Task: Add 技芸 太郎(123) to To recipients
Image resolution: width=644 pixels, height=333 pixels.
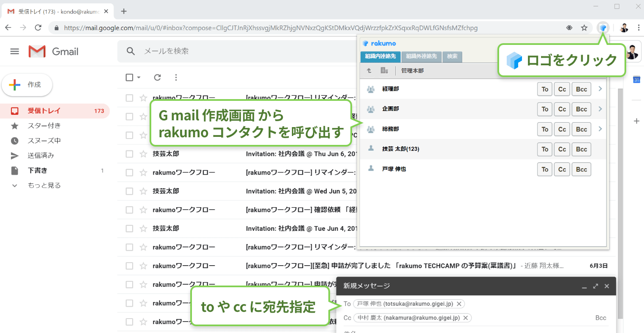Action: click(x=545, y=149)
